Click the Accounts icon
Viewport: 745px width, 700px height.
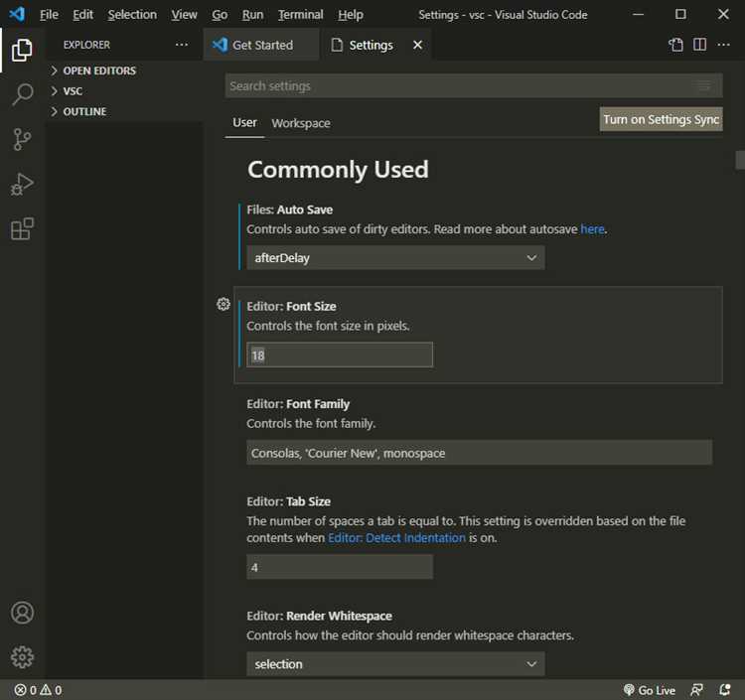[x=22, y=613]
